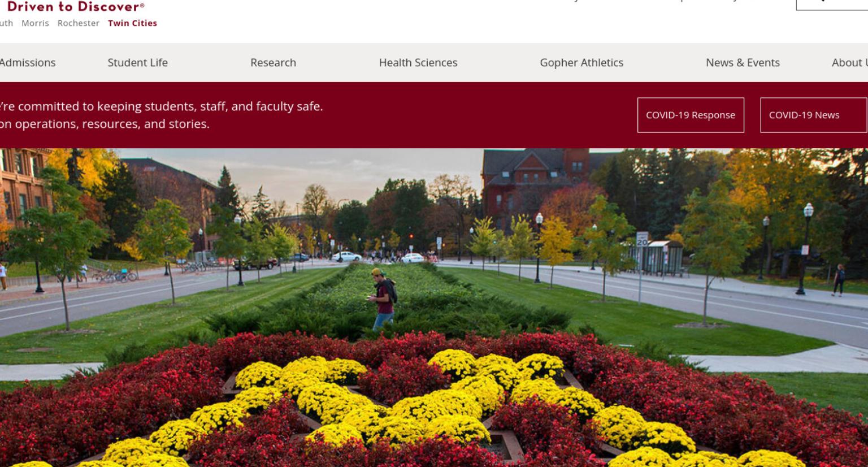Screen dimensions: 868x467
Task: Switch to the Morris campus link
Action: [x=35, y=23]
